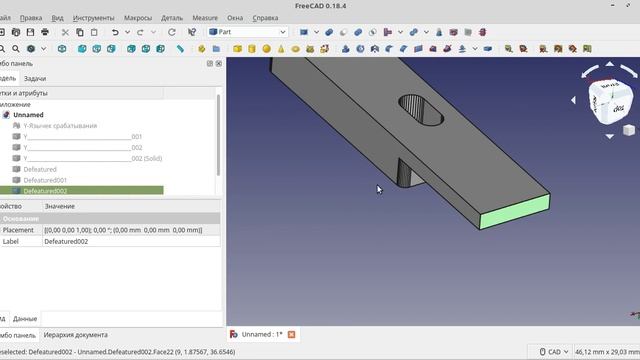The width and height of the screenshot is (640, 360).
Task: Activate the What's This help pointer
Action: pos(192,32)
